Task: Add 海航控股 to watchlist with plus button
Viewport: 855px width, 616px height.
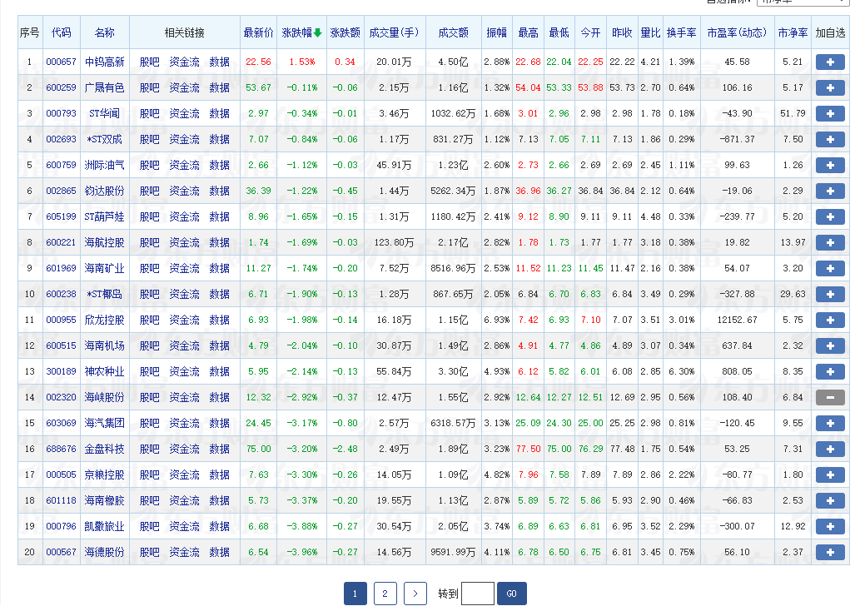Action: 830,242
